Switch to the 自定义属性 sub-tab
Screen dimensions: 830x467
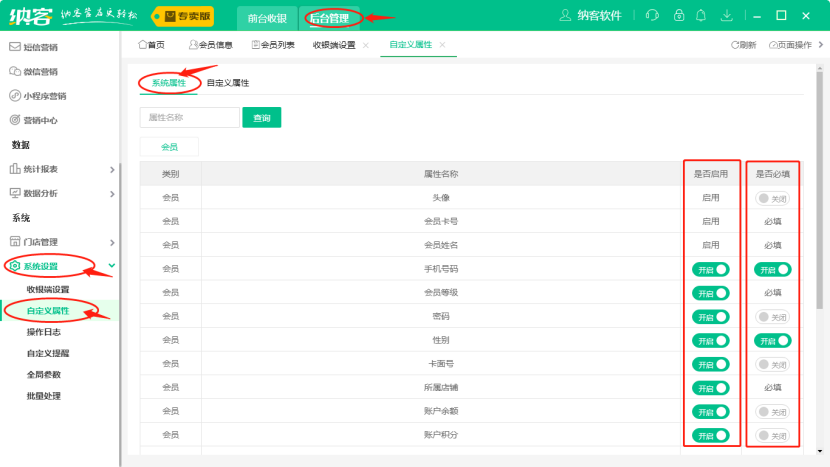[x=227, y=83]
